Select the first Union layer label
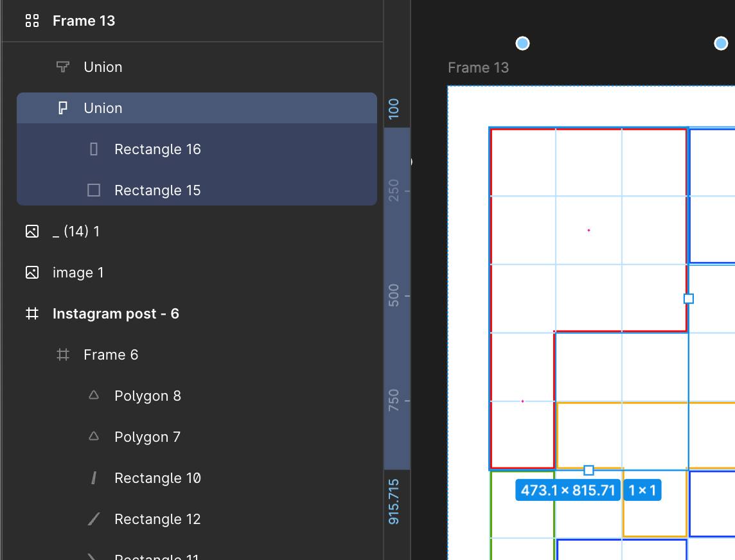The image size is (735, 560). (x=103, y=67)
